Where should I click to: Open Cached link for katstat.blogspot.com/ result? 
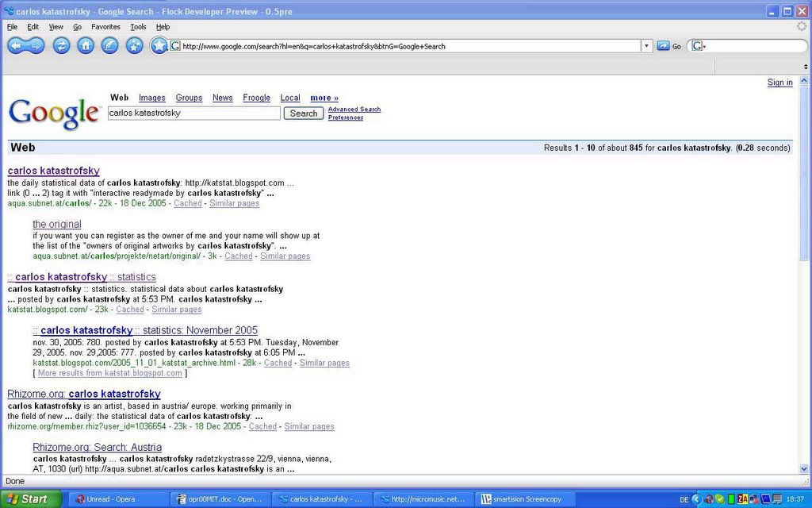pos(129,310)
